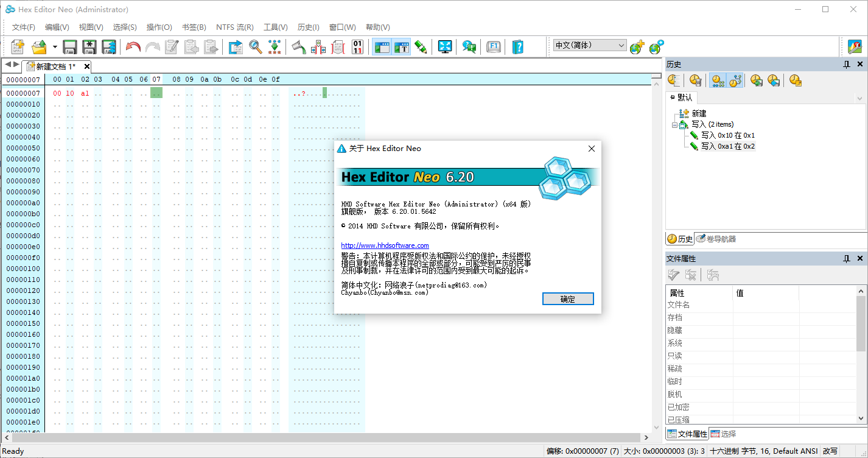
Task: Click the color grid icon at toolbar end
Action: [x=855, y=47]
